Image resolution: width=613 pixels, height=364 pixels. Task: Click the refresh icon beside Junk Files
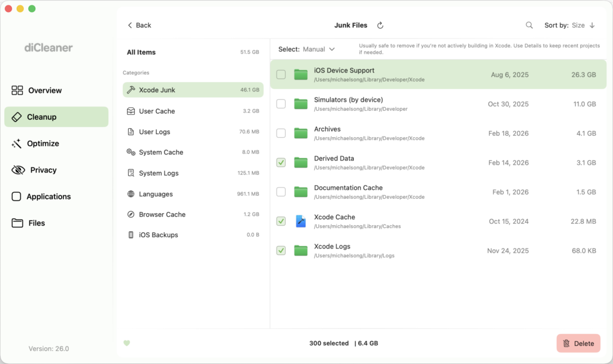click(380, 25)
